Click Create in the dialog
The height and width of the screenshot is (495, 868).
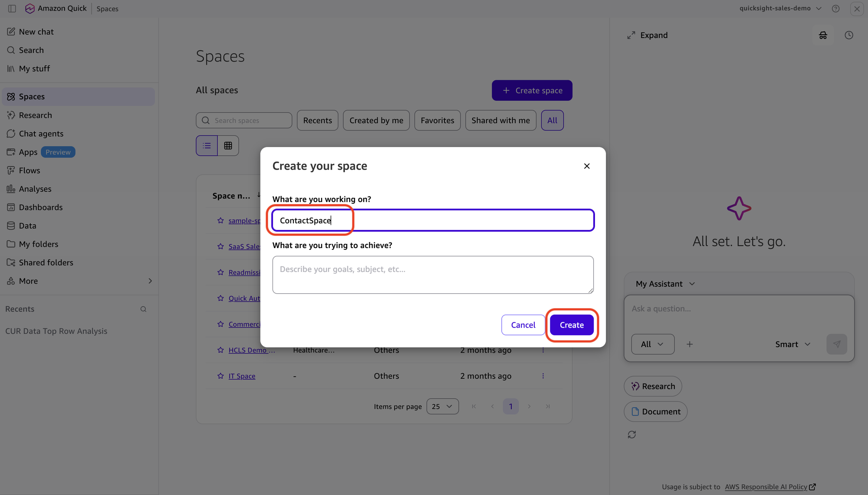(572, 325)
